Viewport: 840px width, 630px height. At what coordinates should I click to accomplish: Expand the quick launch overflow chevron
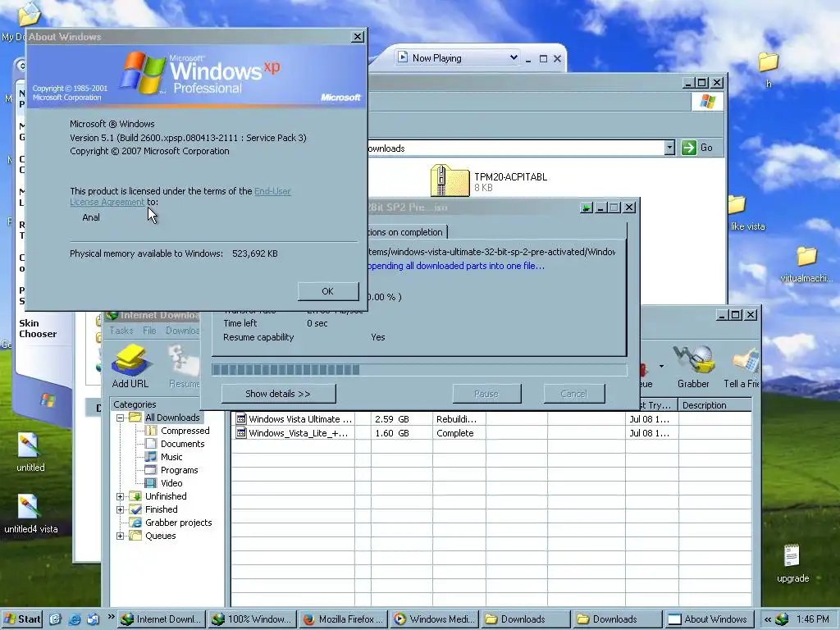[x=111, y=617]
